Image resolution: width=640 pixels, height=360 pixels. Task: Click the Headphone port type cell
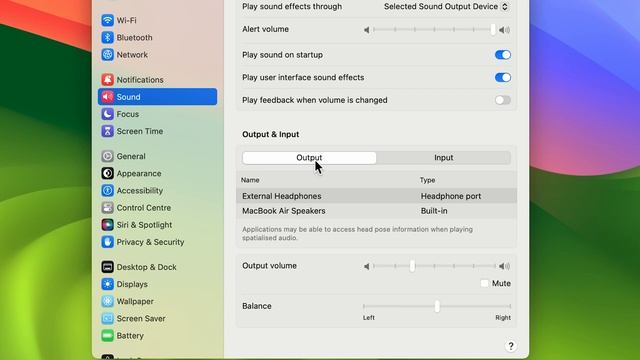tap(451, 196)
